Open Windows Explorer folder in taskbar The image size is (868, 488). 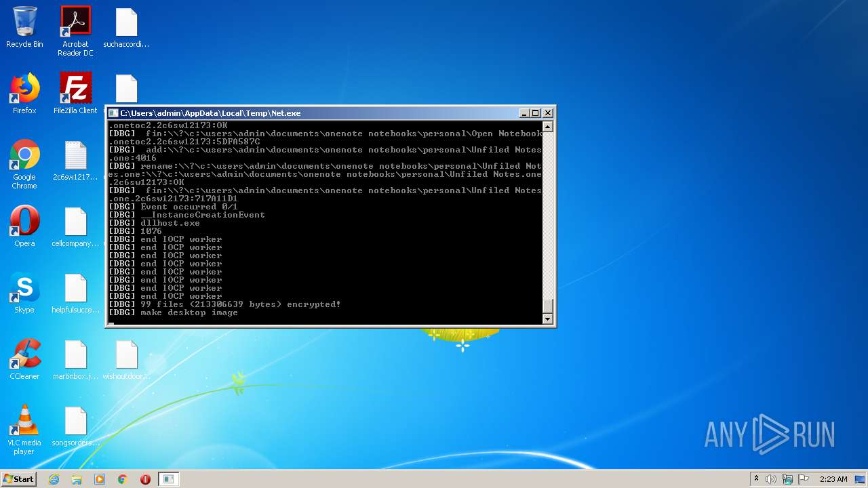coord(77,479)
